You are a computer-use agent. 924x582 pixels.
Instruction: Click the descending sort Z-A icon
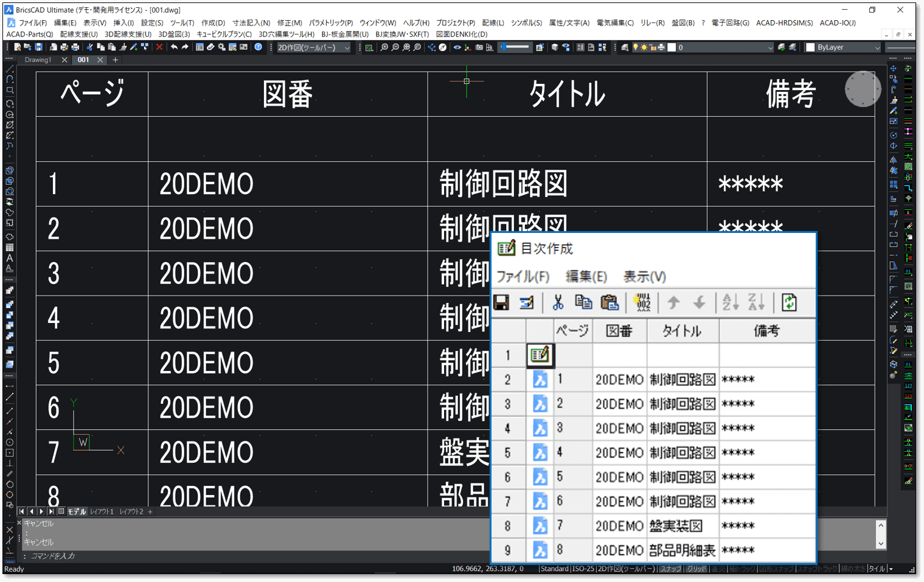coord(756,302)
